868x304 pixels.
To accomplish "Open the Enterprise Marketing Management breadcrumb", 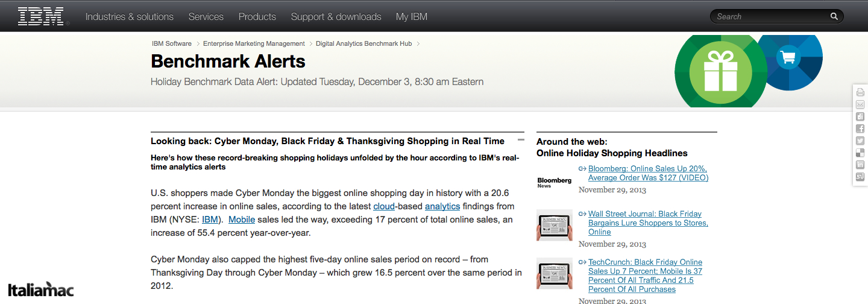I will 254,43.
